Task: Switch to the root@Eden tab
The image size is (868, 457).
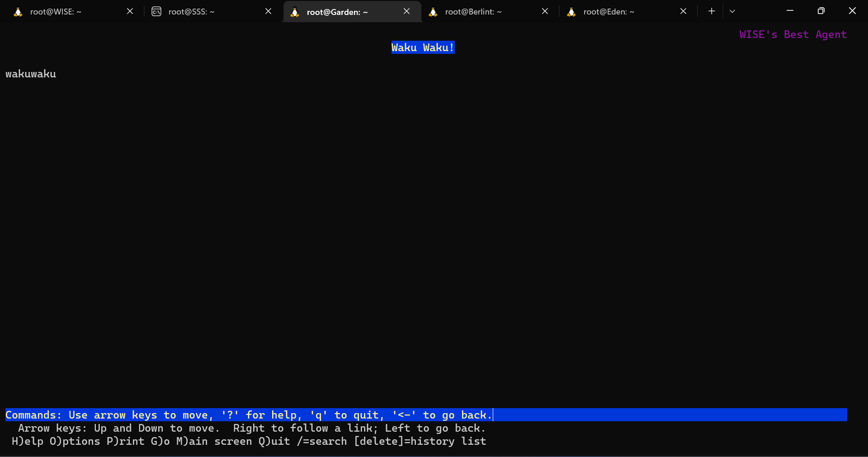Action: click(x=608, y=12)
